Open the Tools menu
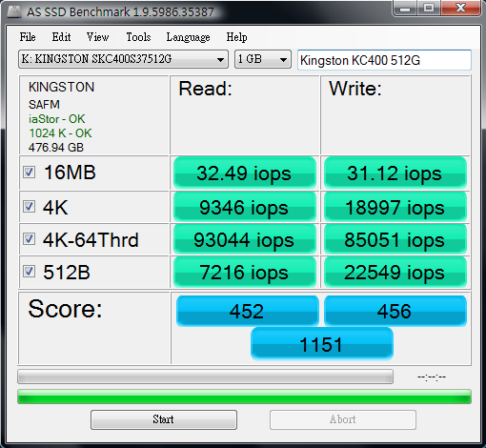Image resolution: width=486 pixels, height=448 pixels. 138,37
